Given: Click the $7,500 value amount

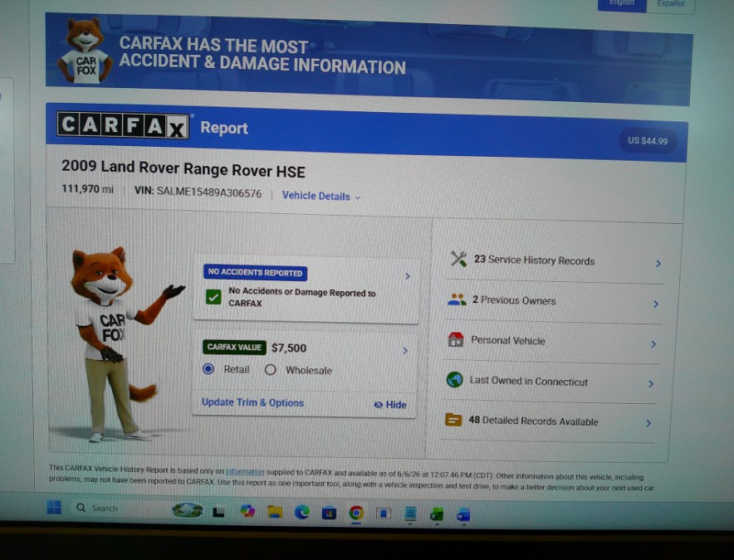Looking at the screenshot, I should pyautogui.click(x=289, y=348).
